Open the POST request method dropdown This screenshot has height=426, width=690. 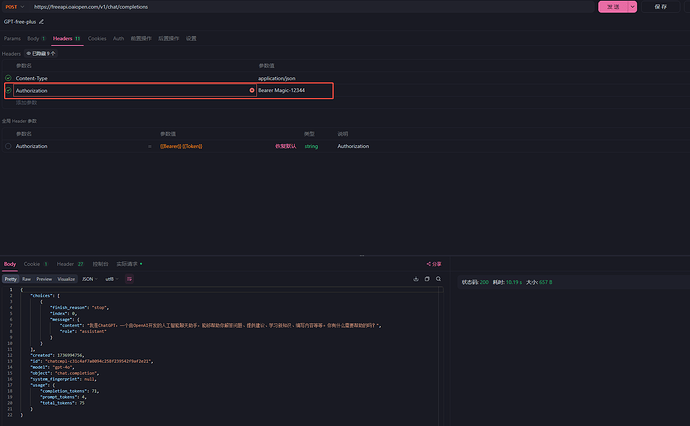coord(15,7)
